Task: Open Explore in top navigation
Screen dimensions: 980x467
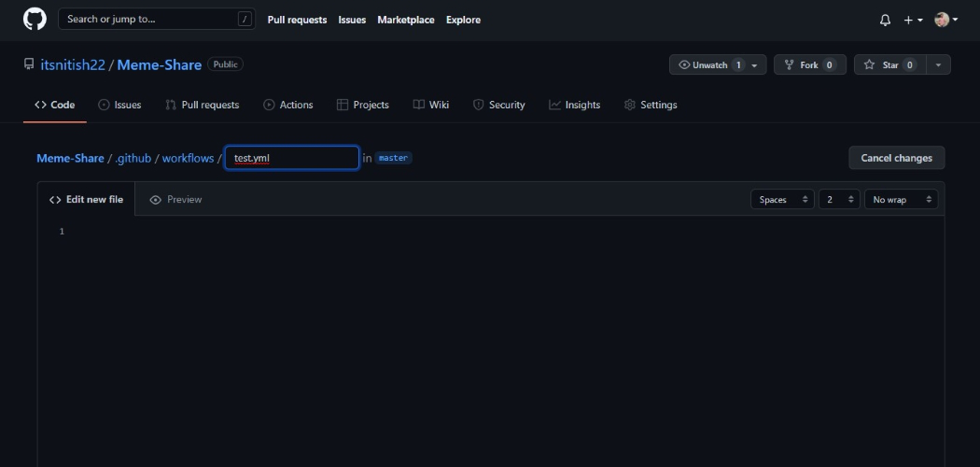Action: click(463, 20)
